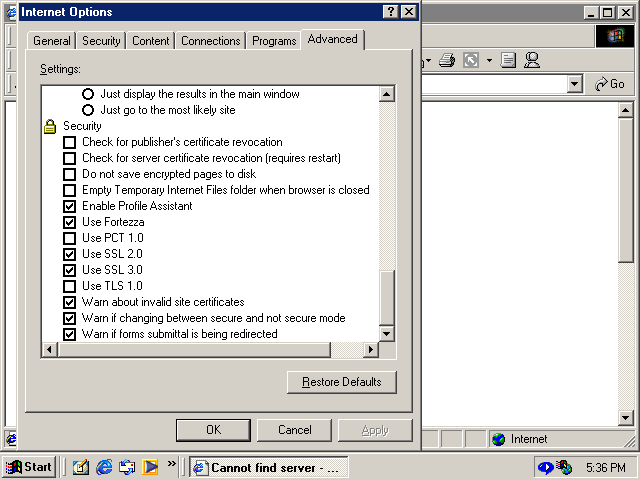Launch Internet Explorer from quick launch
The image size is (640, 480).
pyautogui.click(x=104, y=467)
